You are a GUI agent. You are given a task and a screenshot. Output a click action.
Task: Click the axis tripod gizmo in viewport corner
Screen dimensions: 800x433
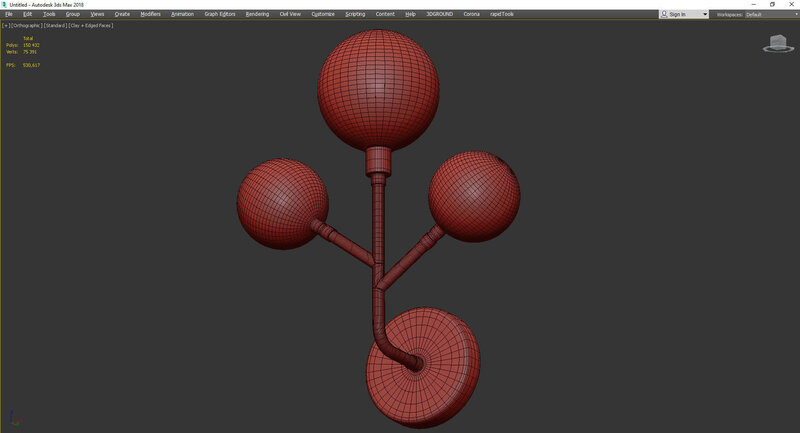point(10,420)
